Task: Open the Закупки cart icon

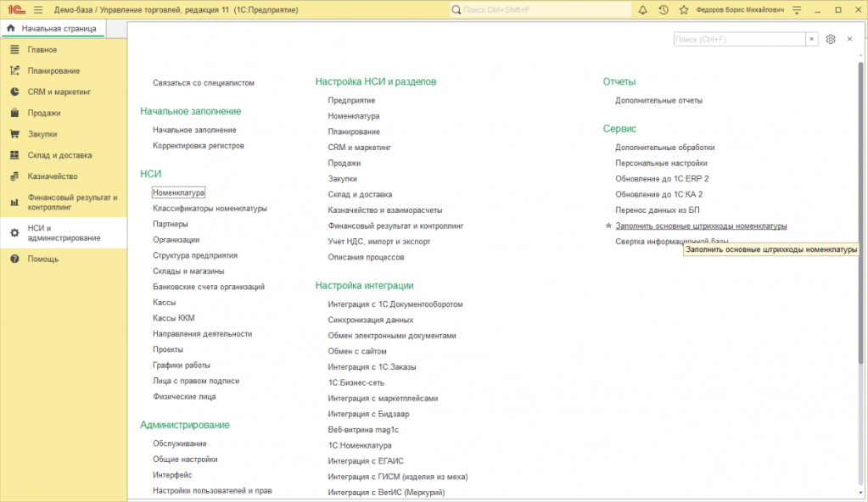Action: tap(14, 134)
